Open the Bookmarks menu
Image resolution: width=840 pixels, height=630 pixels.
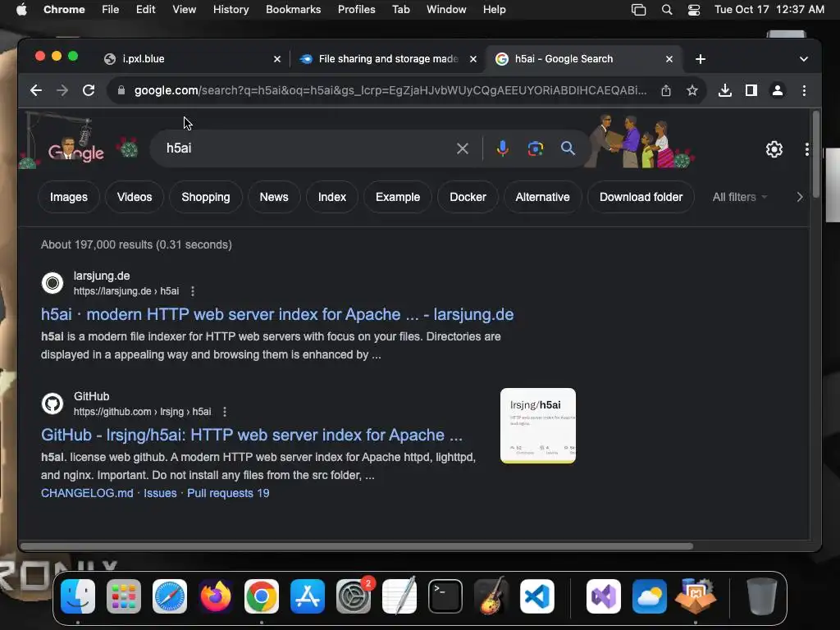(293, 10)
